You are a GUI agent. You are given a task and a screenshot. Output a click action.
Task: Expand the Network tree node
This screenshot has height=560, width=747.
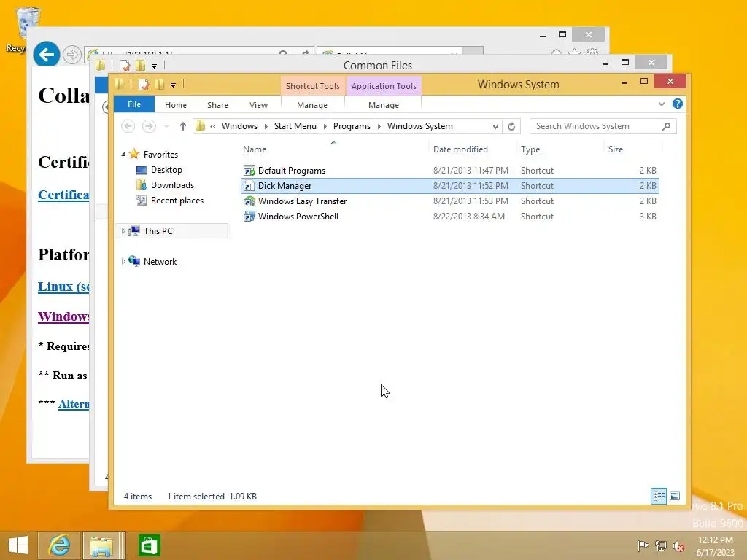pyautogui.click(x=123, y=262)
